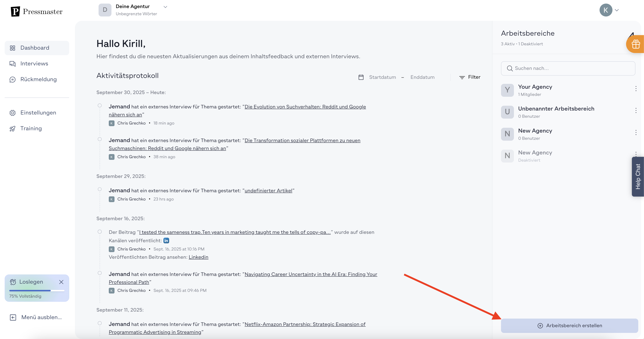Open the Dashboard menu item
The height and width of the screenshot is (339, 644).
click(x=37, y=48)
